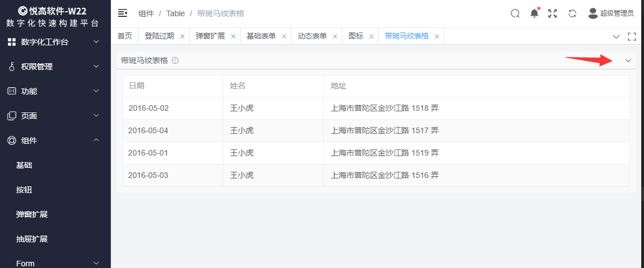Open notifications bell icon
The height and width of the screenshot is (268, 644).
534,13
